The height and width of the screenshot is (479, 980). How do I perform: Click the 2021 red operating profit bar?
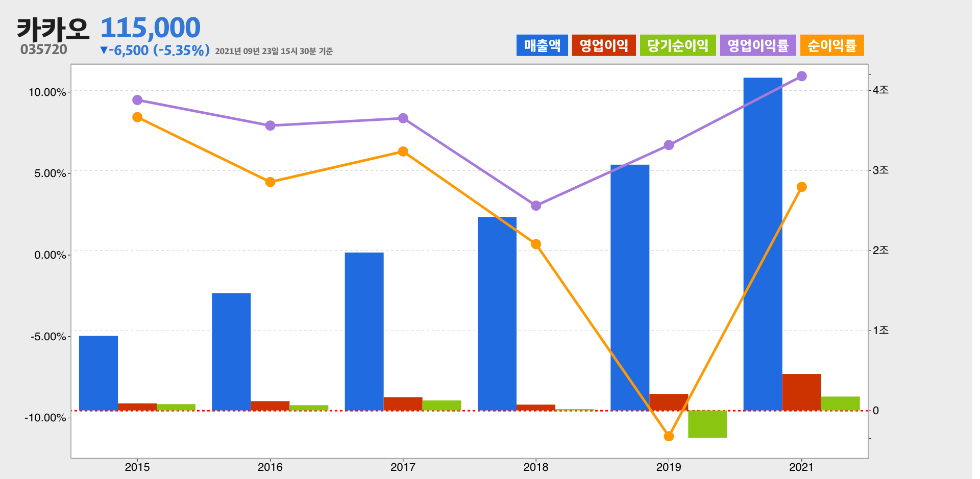[802, 392]
